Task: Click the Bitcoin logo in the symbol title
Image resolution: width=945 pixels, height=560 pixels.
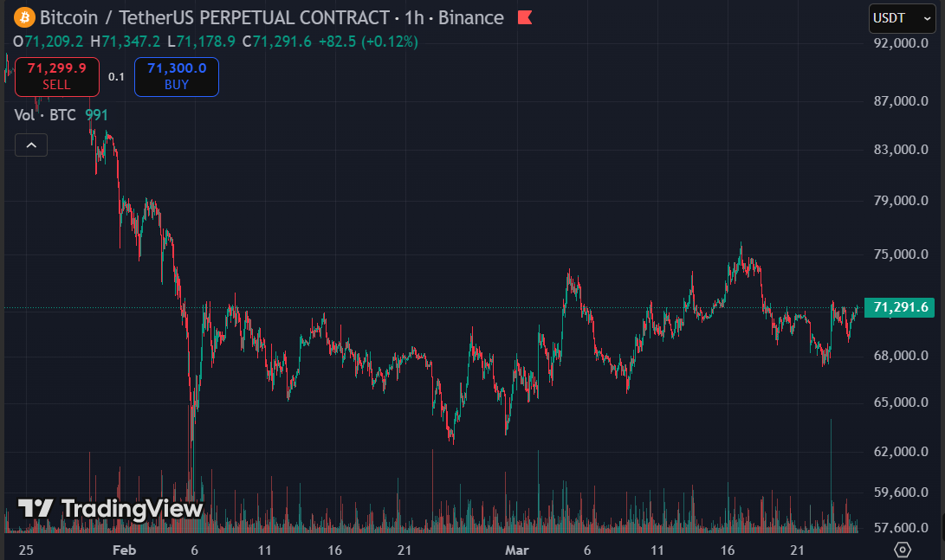Action: coord(23,17)
